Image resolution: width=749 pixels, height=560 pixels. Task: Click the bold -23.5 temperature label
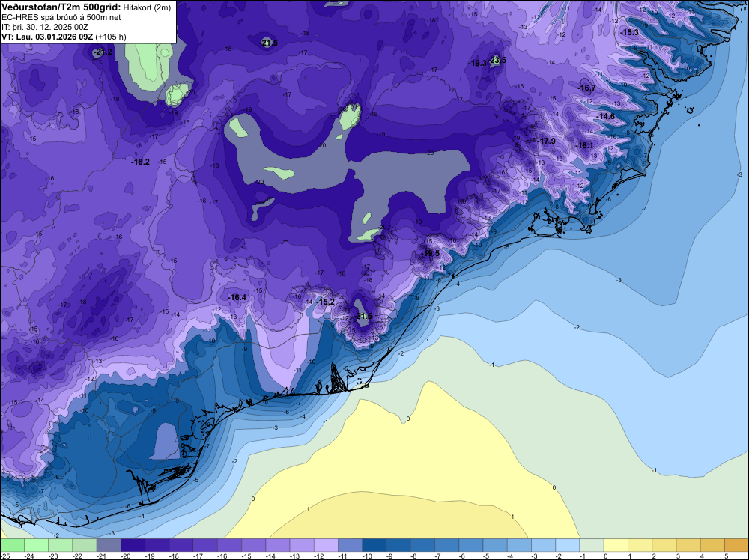point(498,60)
